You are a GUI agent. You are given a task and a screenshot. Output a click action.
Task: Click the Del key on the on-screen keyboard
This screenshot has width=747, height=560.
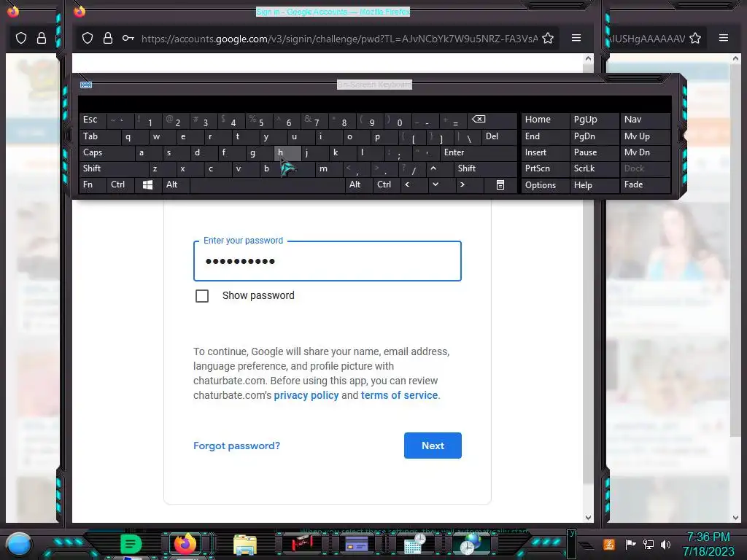point(499,136)
